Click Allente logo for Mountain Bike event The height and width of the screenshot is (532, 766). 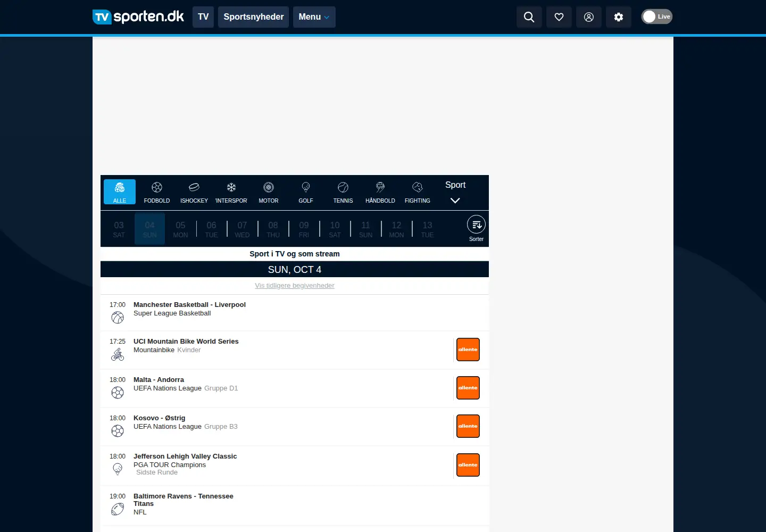pyautogui.click(x=468, y=350)
